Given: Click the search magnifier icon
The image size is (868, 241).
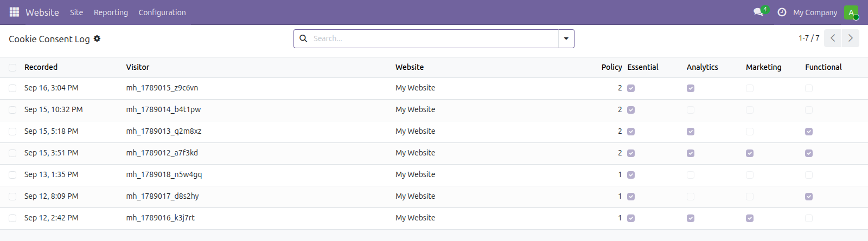Looking at the screenshot, I should (303, 38).
